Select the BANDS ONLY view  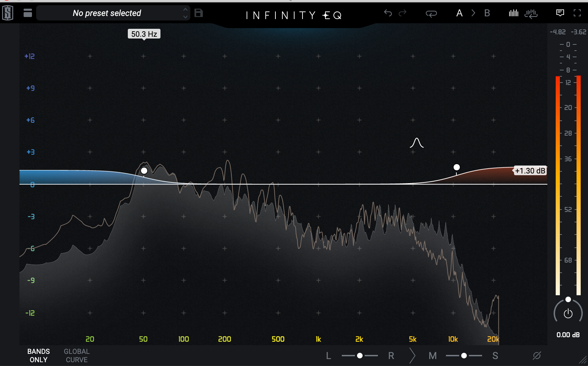tap(39, 356)
